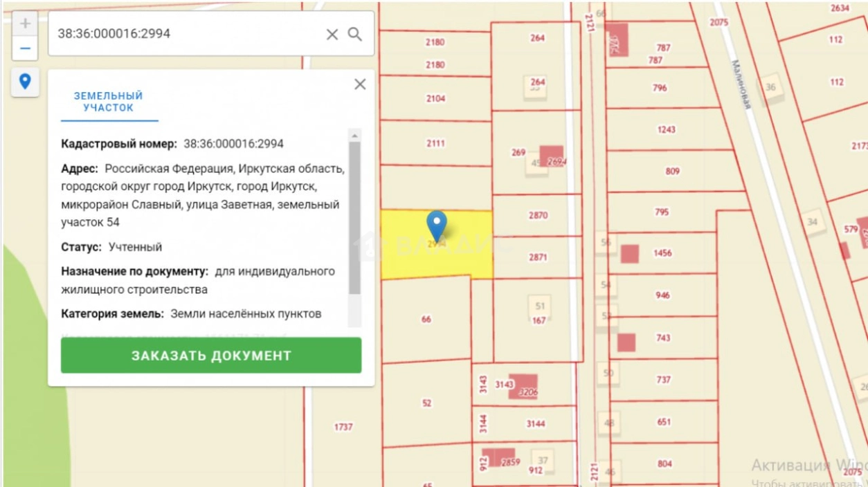Click the zoom out minus button
Screen dimensions: 868x487
25,48
